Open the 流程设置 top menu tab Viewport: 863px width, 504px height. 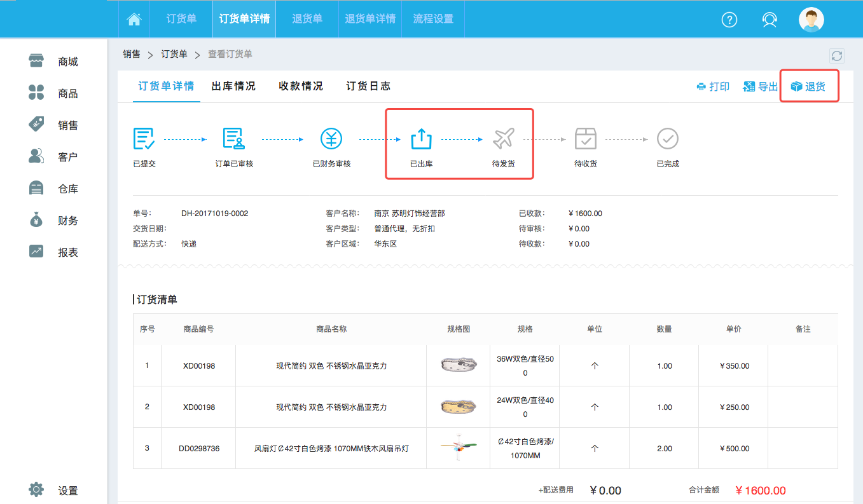433,19
